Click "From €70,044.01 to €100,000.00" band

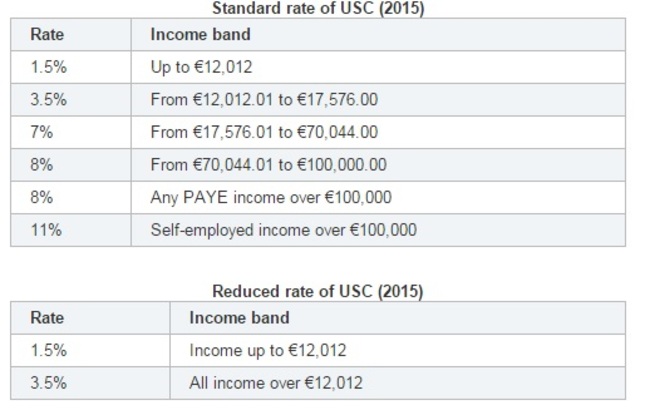(x=268, y=165)
